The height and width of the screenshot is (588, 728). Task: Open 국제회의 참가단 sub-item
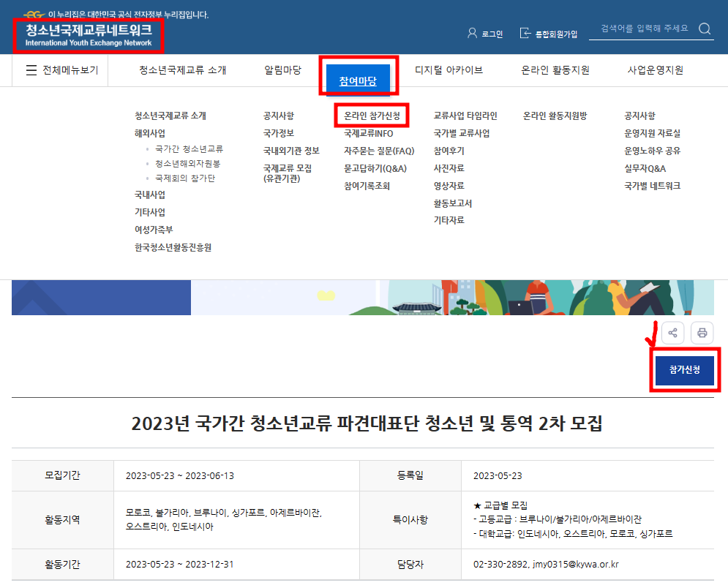point(185,178)
